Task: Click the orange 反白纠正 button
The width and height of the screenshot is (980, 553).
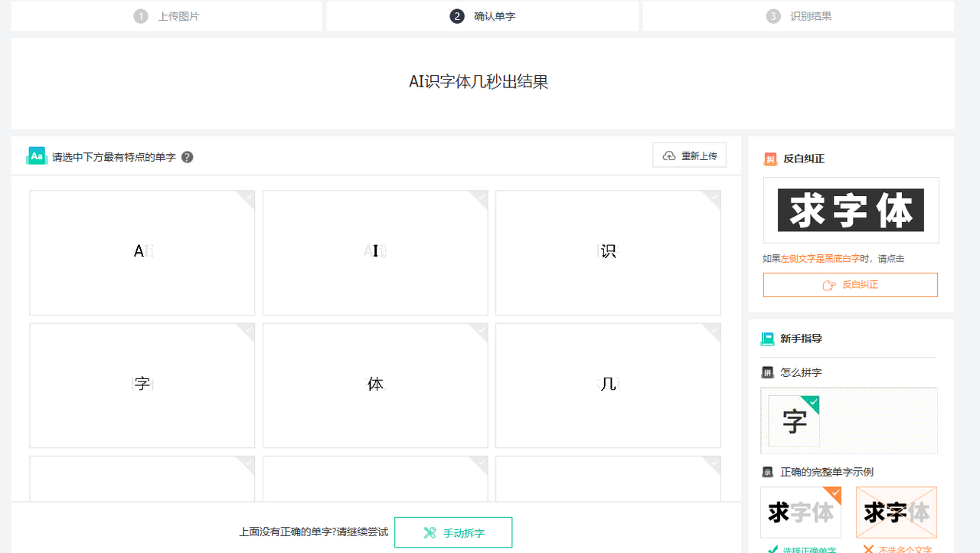Action: [x=850, y=285]
